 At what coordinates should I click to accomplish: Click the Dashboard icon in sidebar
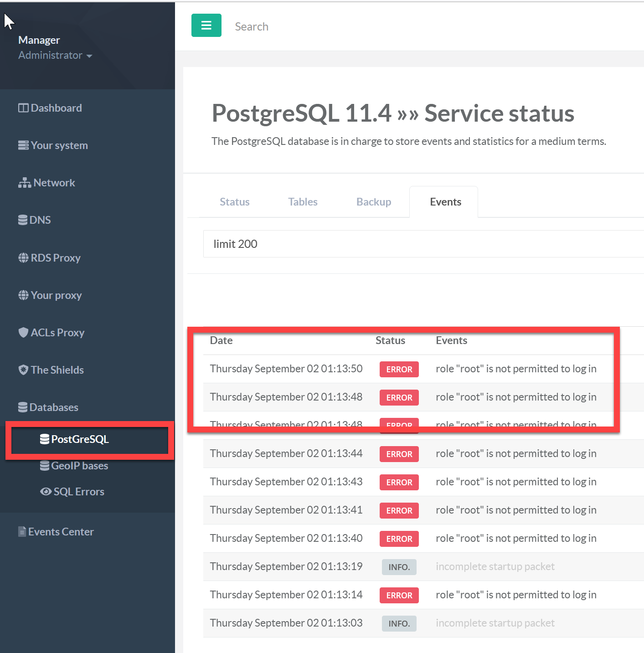[23, 108]
